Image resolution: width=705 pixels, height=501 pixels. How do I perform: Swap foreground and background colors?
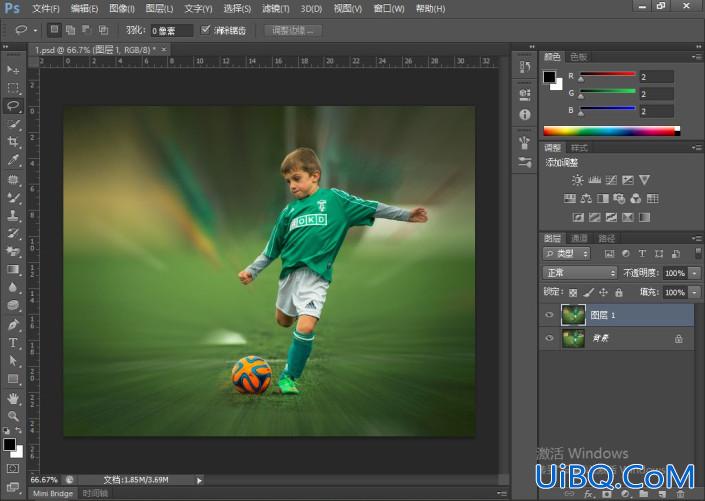click(x=18, y=431)
